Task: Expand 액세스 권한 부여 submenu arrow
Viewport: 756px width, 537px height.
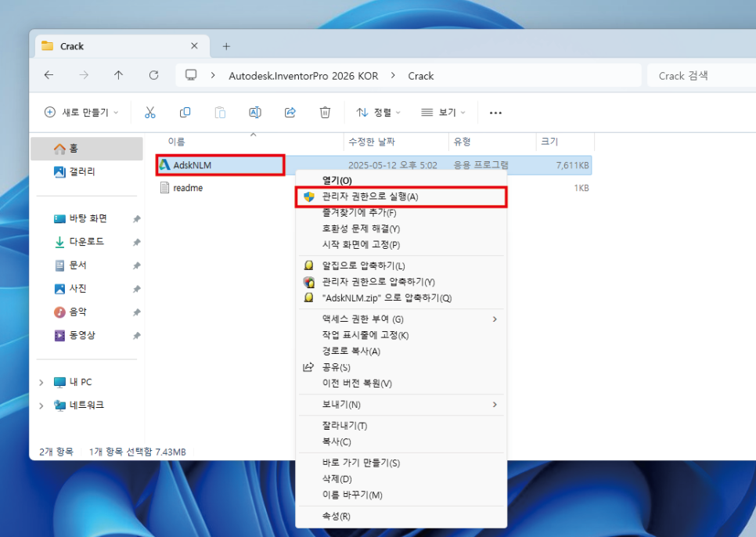Action: 495,319
